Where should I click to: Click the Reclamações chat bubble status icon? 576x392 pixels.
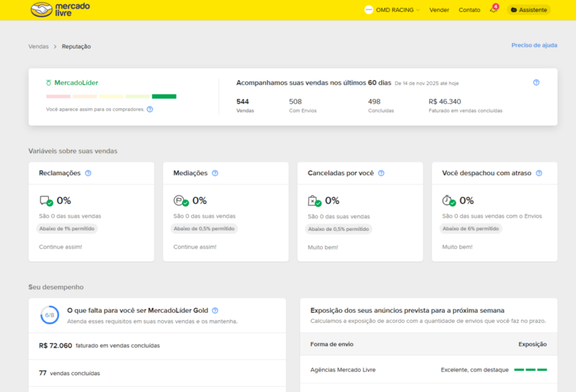46,201
